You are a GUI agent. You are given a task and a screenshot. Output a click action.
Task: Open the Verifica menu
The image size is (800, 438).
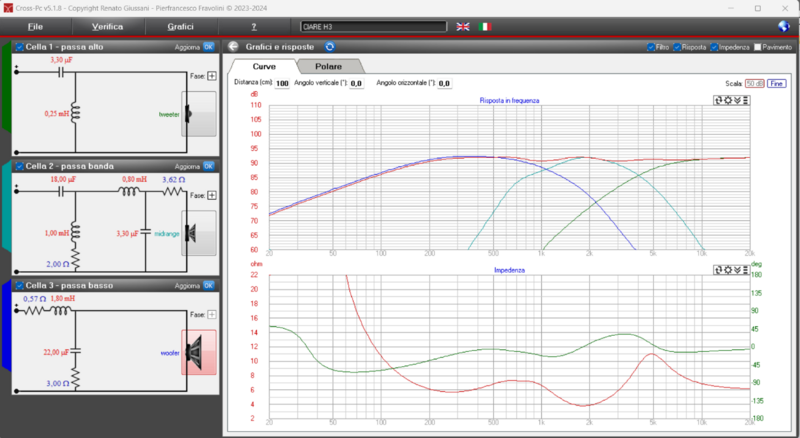(x=107, y=26)
